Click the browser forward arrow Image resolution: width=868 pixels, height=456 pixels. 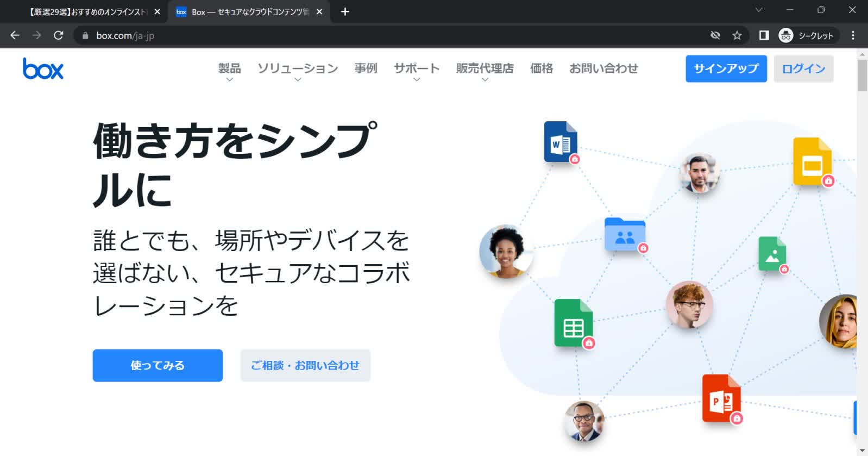36,35
